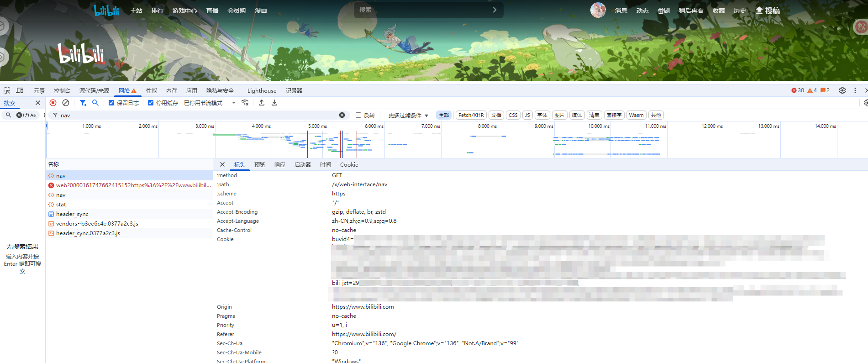Filter requests by 图片 type

click(559, 115)
